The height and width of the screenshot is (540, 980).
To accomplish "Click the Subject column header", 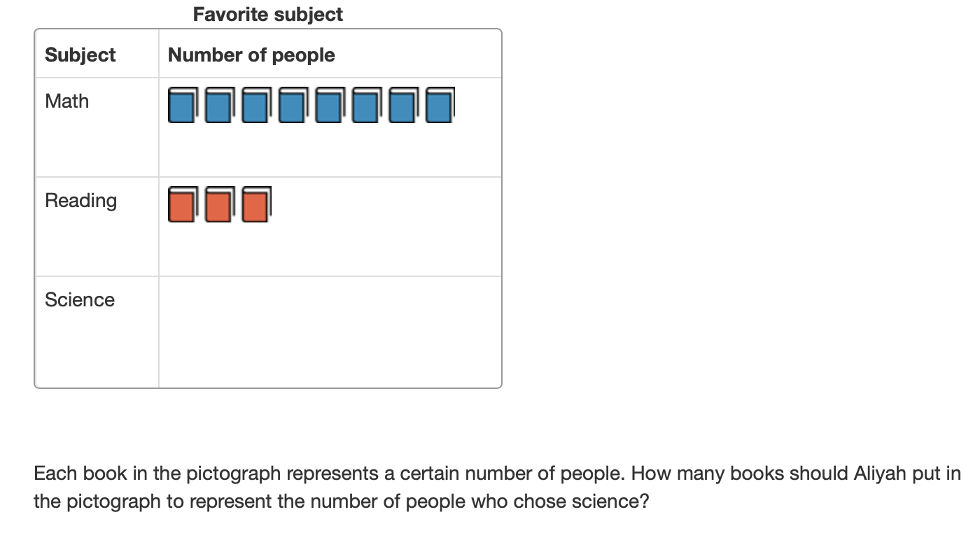I will (x=80, y=55).
